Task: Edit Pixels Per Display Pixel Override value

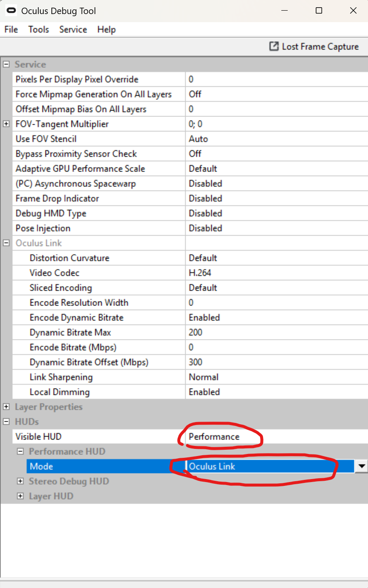Action: (x=277, y=79)
